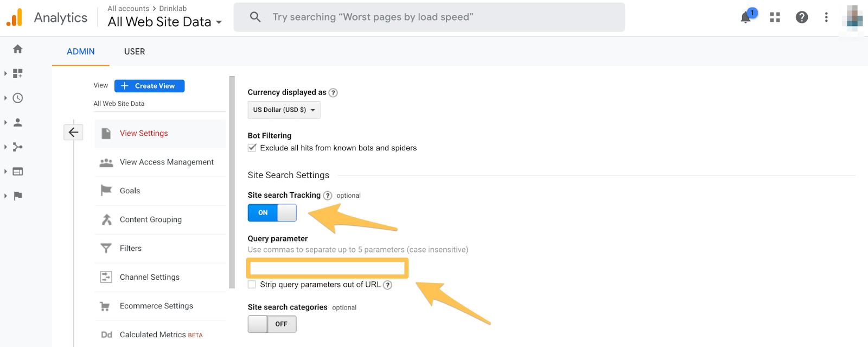The height and width of the screenshot is (347, 868).
Task: Turn off Site search Tracking toggle
Action: pos(272,212)
